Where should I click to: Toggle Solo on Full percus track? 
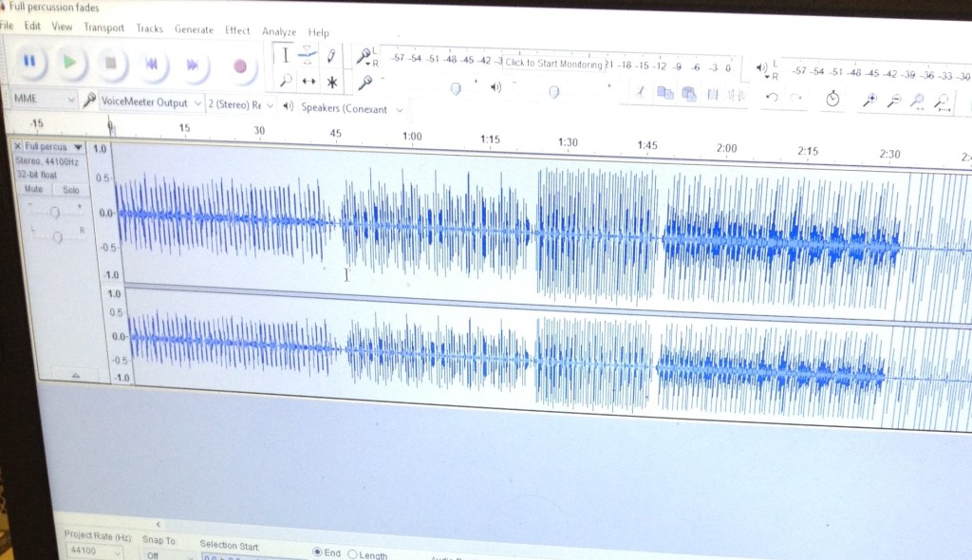point(70,191)
